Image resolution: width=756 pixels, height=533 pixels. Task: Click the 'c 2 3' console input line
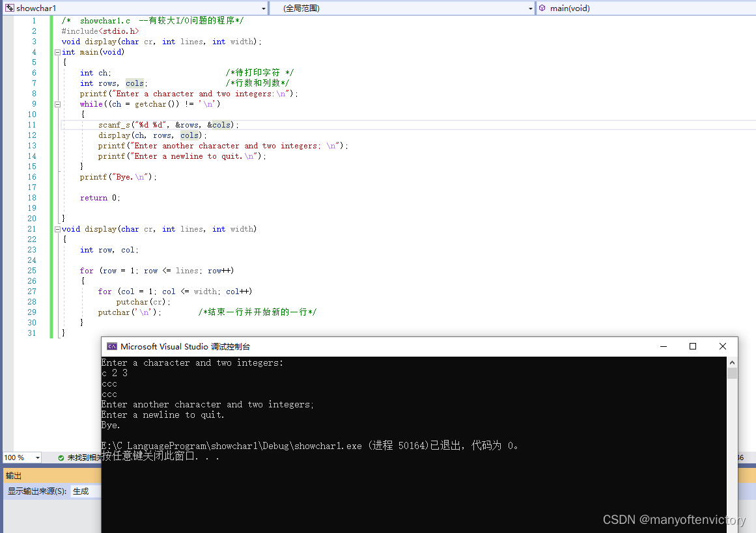click(x=115, y=373)
